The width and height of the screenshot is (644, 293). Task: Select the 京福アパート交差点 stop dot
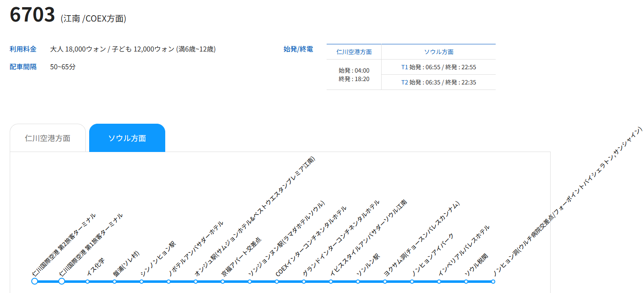223,282
